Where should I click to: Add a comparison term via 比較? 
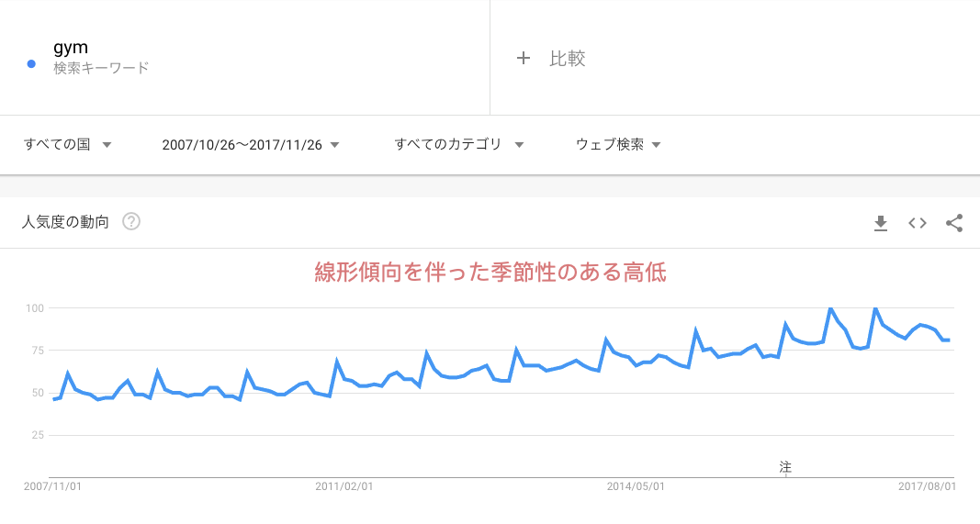(567, 58)
